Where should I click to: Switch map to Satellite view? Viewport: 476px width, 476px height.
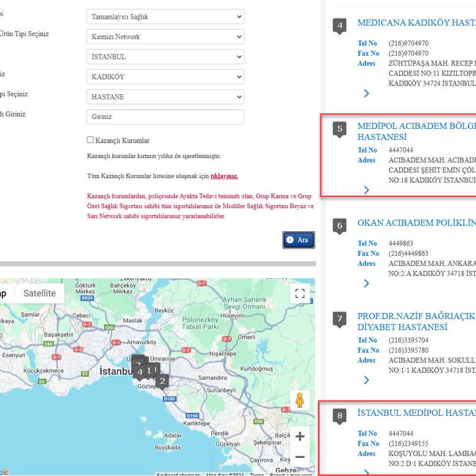point(40,293)
